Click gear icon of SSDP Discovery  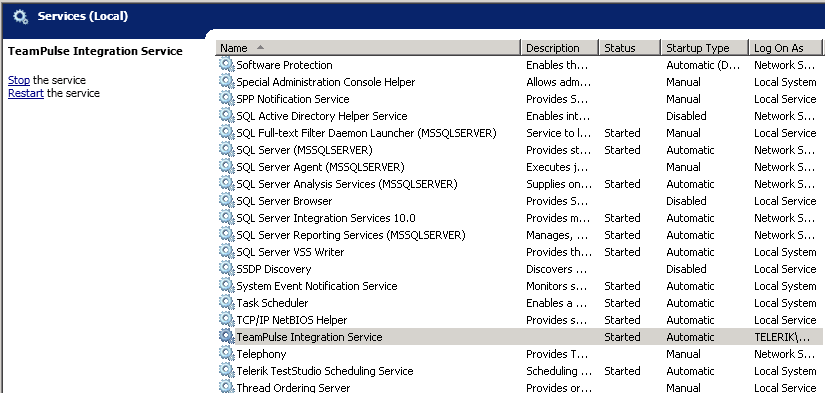[226, 269]
